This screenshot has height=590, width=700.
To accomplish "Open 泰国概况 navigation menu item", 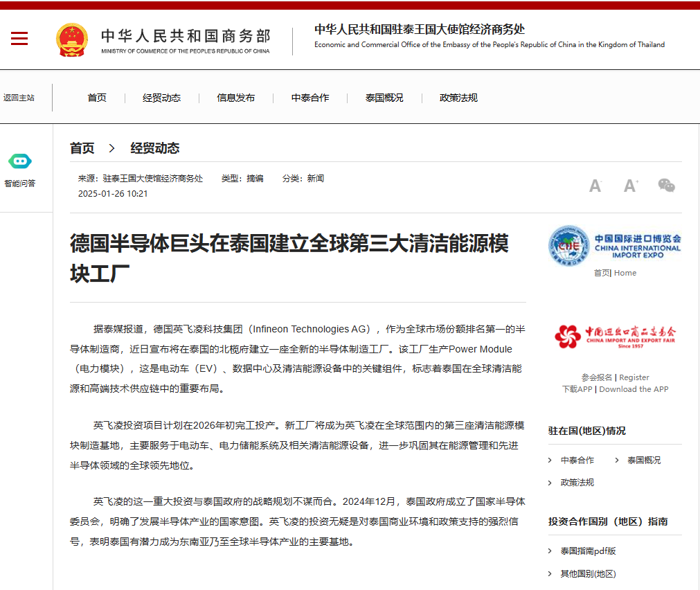I will (x=384, y=98).
